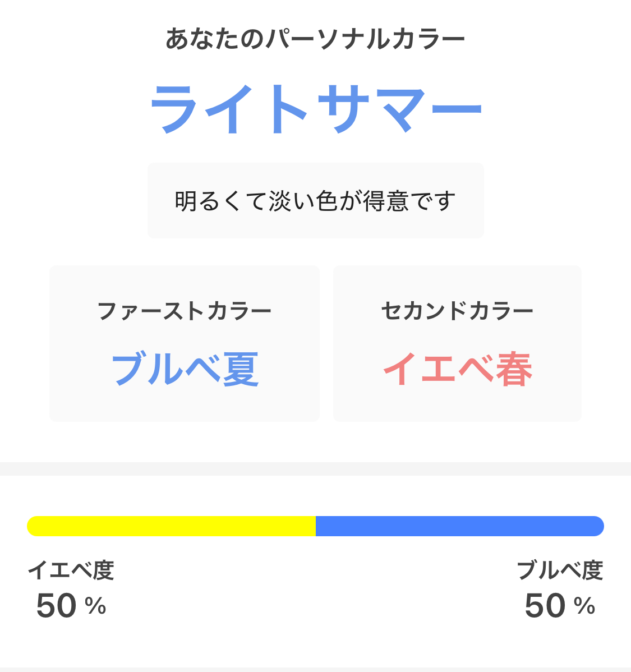Click the イエベ春 text
The image size is (631, 672).
pos(458,370)
